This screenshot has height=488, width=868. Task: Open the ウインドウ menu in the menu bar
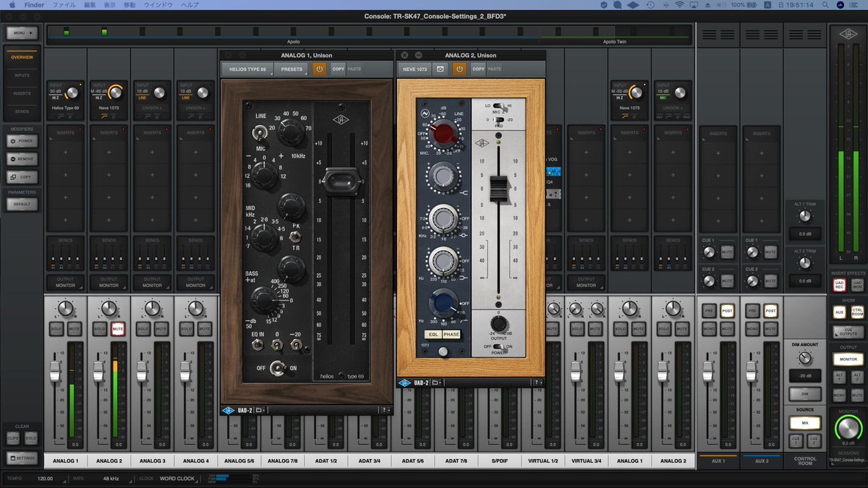(158, 4)
